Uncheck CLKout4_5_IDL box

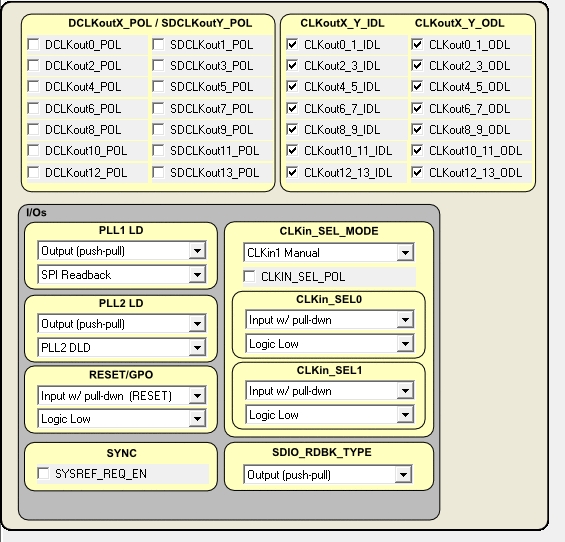coord(292,86)
